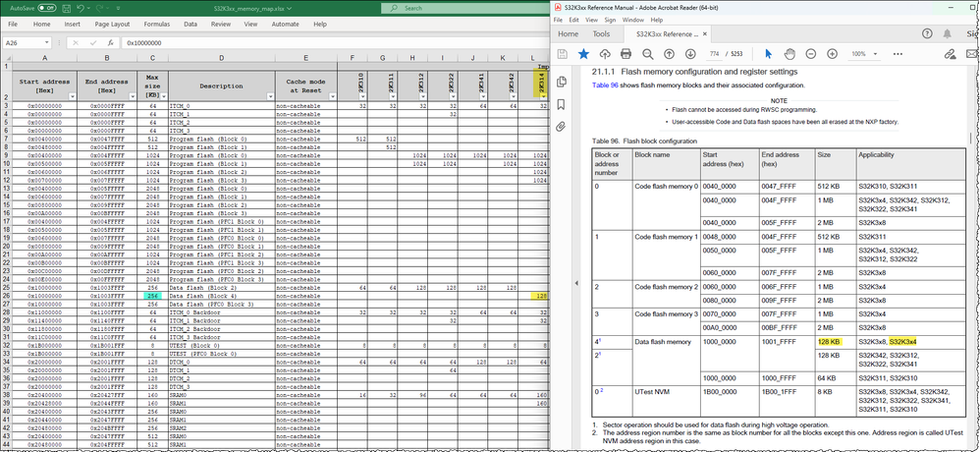The height and width of the screenshot is (452, 980).
Task: Open the Excel File menu
Action: tap(13, 25)
